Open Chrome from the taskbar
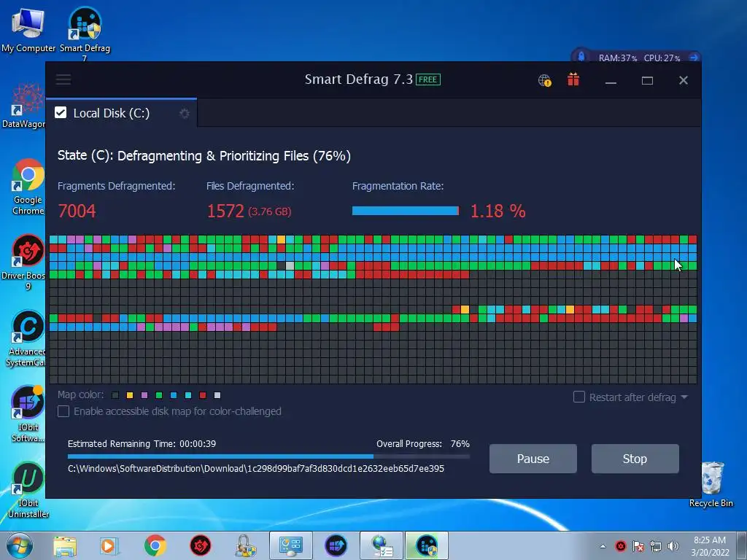 [155, 545]
